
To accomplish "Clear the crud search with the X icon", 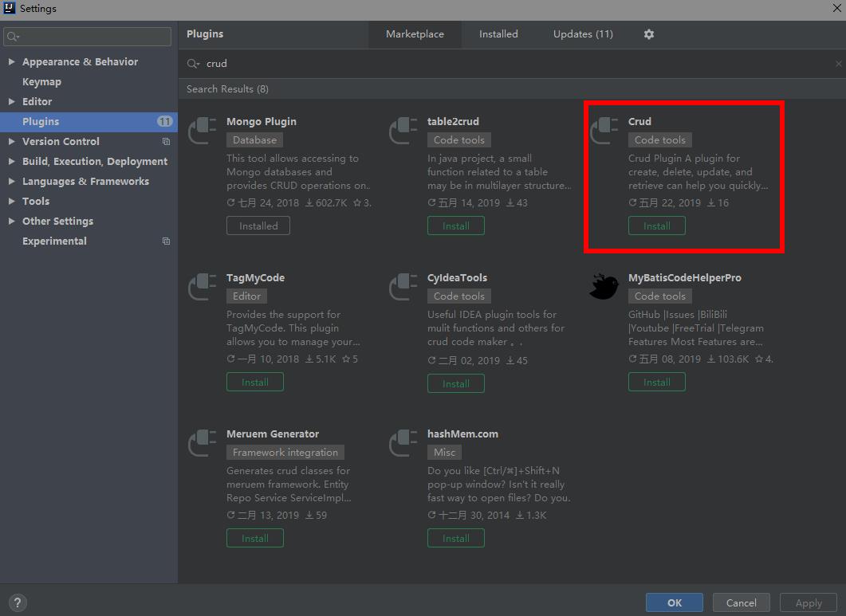I will (x=839, y=64).
